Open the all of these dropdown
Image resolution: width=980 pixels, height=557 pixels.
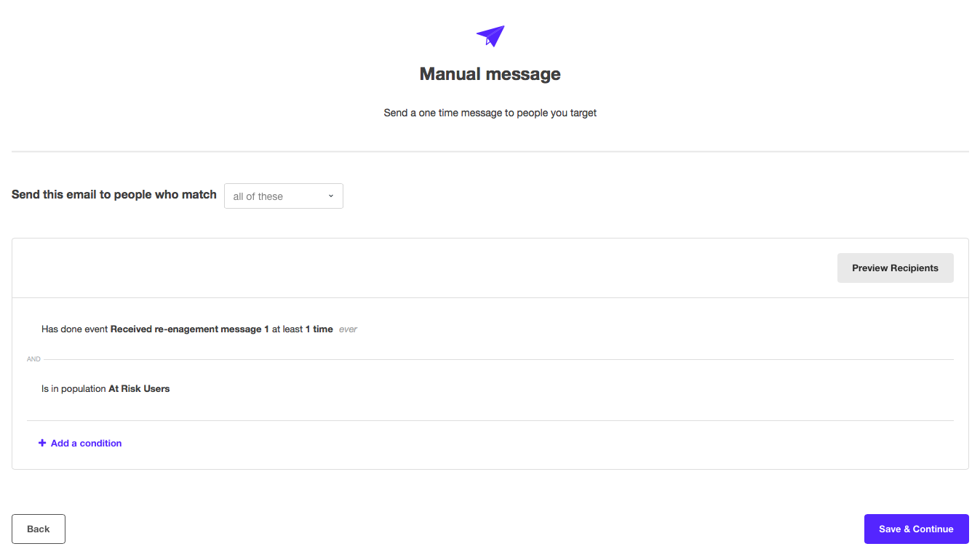click(x=283, y=196)
